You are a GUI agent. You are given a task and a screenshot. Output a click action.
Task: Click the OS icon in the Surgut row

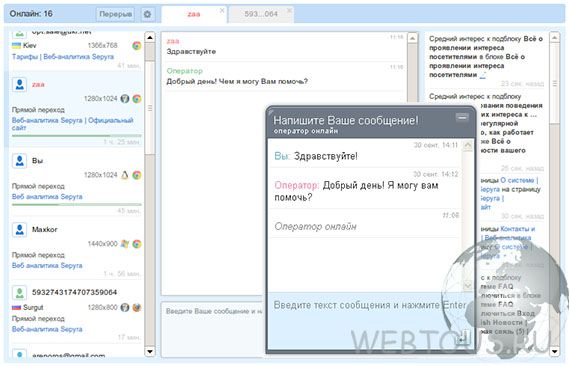125,307
